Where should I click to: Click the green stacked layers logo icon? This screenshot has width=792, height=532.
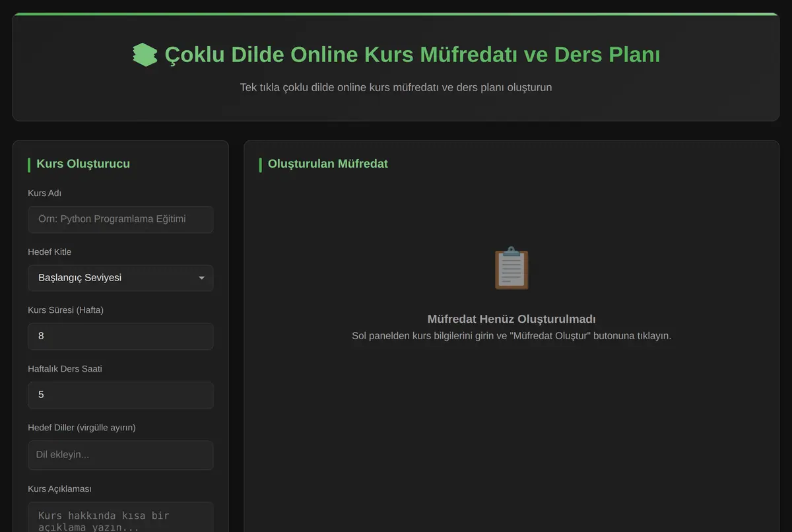pos(145,55)
